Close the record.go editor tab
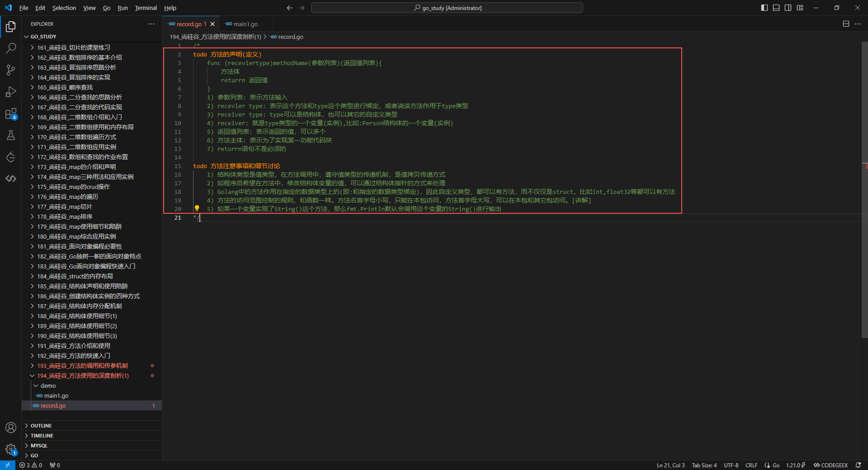The width and height of the screenshot is (868, 470). tap(212, 24)
